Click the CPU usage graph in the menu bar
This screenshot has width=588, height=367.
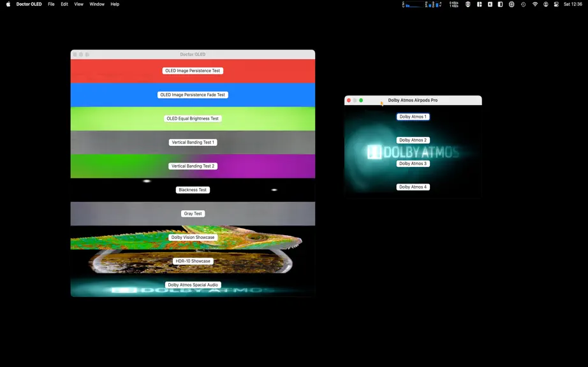tap(413, 4)
